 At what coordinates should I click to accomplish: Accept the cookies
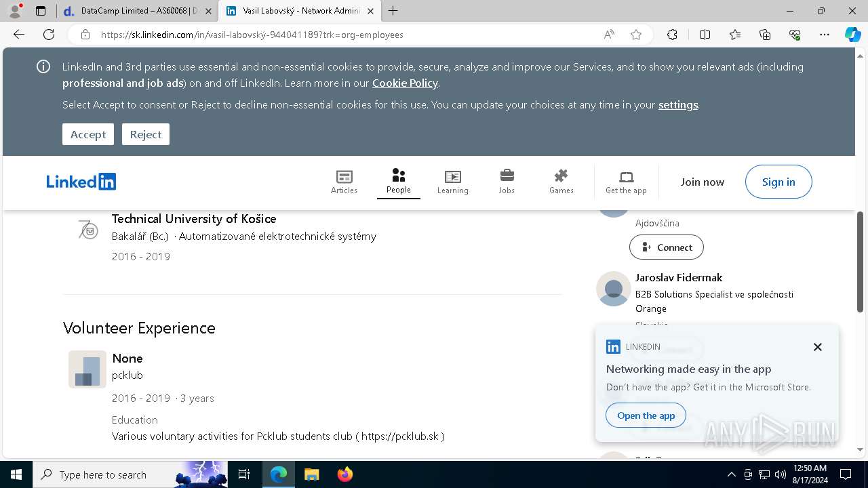(x=88, y=134)
